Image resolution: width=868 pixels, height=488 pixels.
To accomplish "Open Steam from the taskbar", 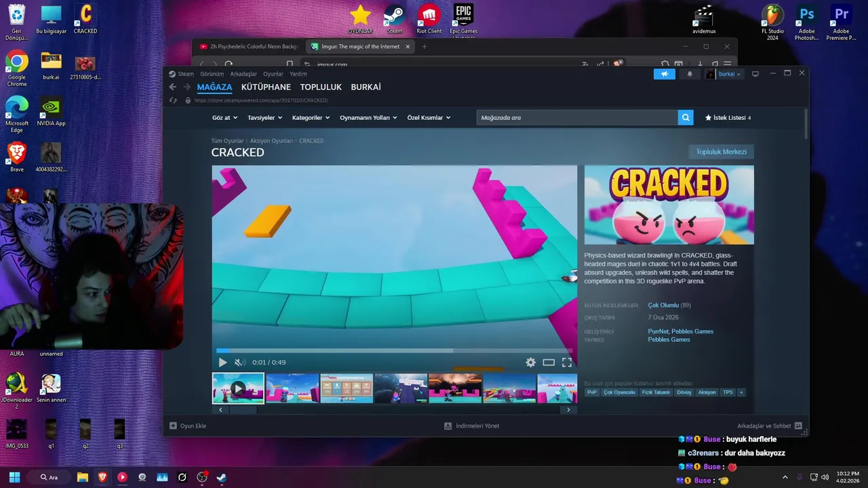I will coord(221,477).
